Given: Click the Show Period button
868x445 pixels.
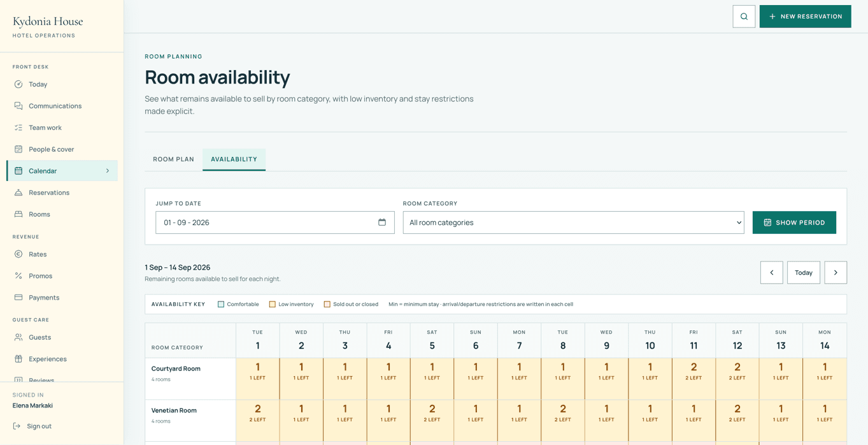Looking at the screenshot, I should (x=794, y=222).
